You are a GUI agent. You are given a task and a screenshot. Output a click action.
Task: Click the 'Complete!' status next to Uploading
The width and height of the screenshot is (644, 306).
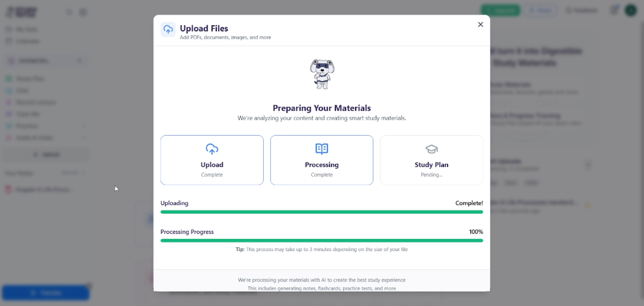pos(469,203)
